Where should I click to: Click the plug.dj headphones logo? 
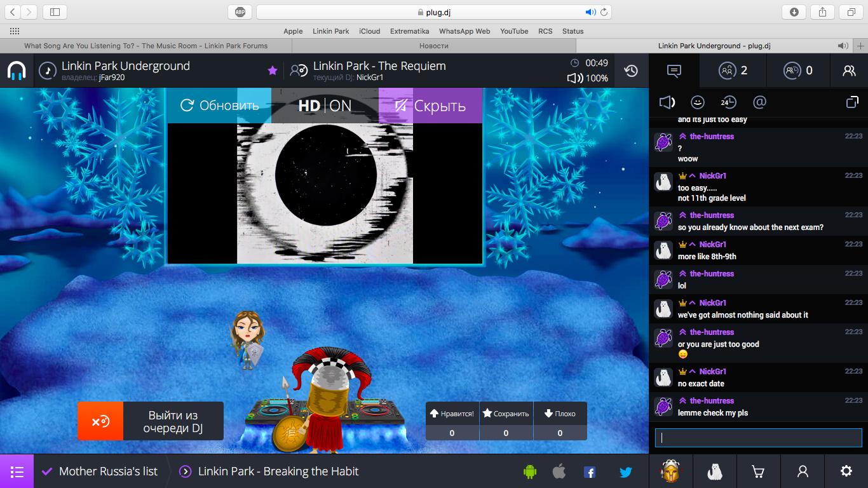17,71
